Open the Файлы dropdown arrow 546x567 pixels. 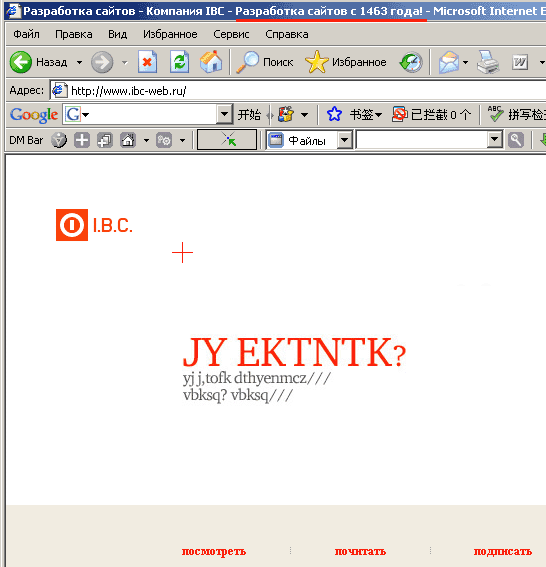345,140
